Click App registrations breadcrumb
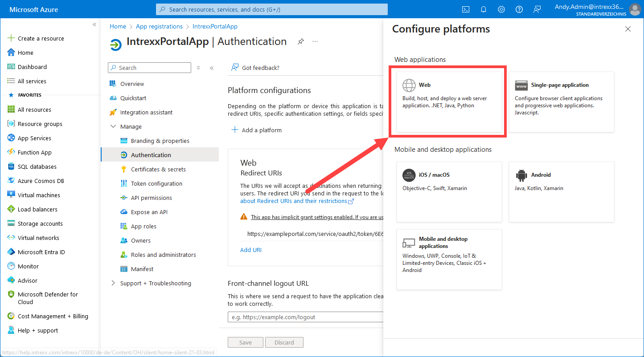Screen dimensions: 644x357 click(159, 26)
